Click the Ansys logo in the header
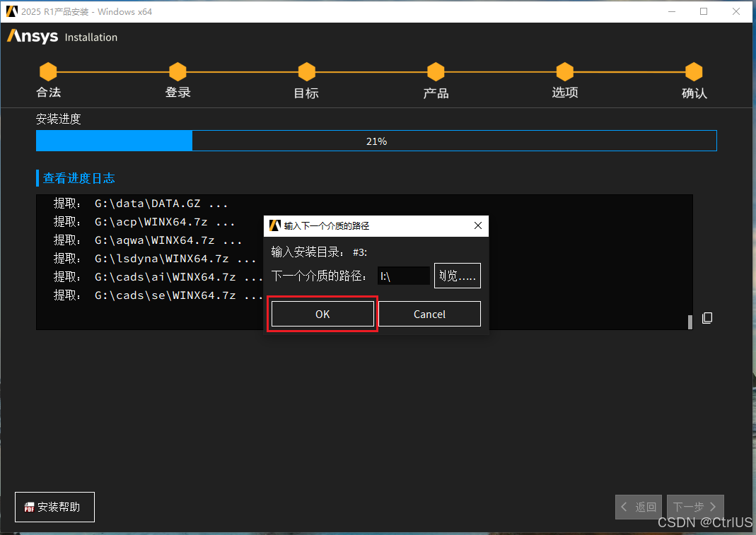756x535 pixels. point(33,36)
